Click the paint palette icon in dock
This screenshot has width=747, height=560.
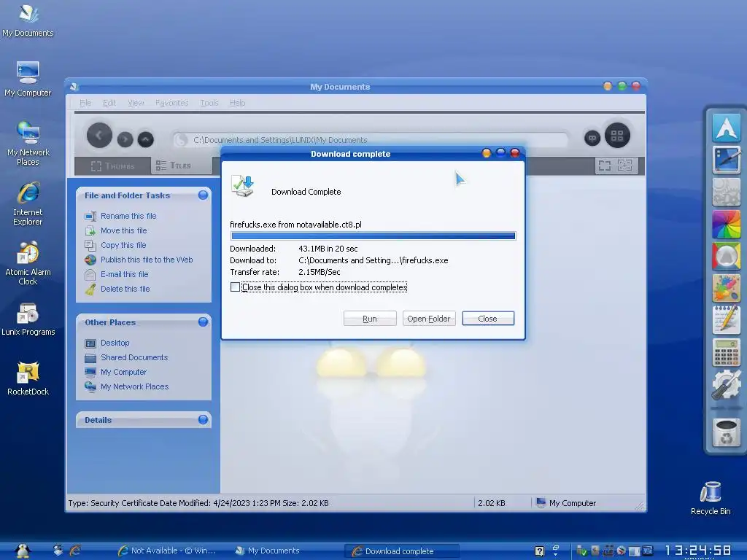(727, 288)
